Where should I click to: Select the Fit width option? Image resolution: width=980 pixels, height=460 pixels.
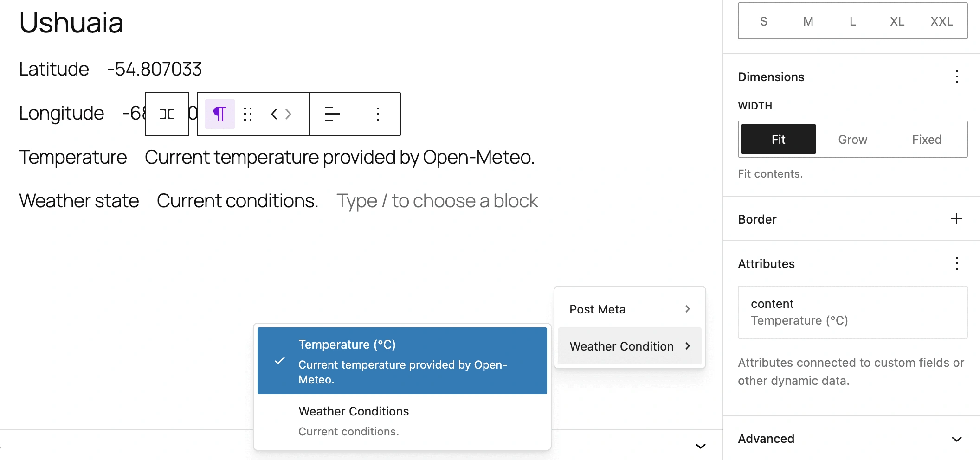pos(778,139)
